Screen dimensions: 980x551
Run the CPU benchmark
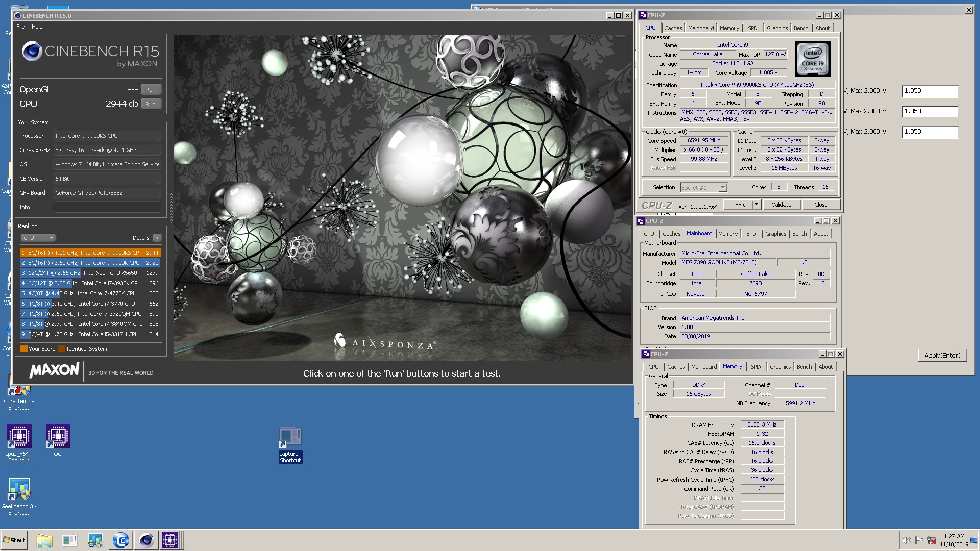[151, 104]
